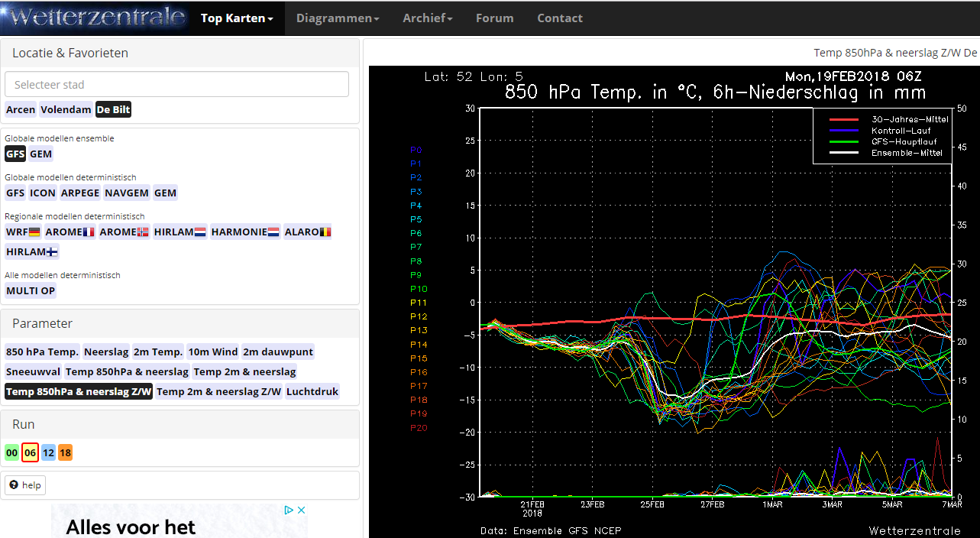Image resolution: width=980 pixels, height=538 pixels.
Task: Switch to the 18 run
Action: (66, 452)
